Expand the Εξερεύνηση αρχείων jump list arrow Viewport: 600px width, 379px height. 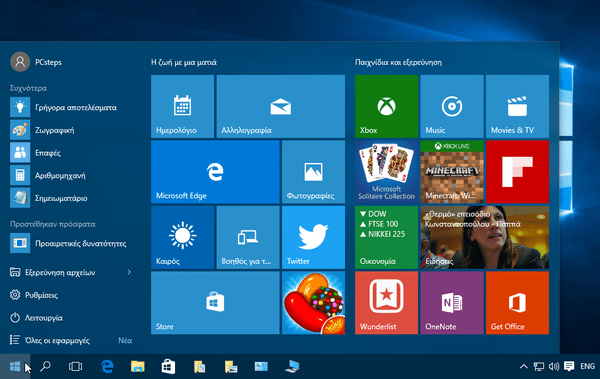(x=129, y=272)
